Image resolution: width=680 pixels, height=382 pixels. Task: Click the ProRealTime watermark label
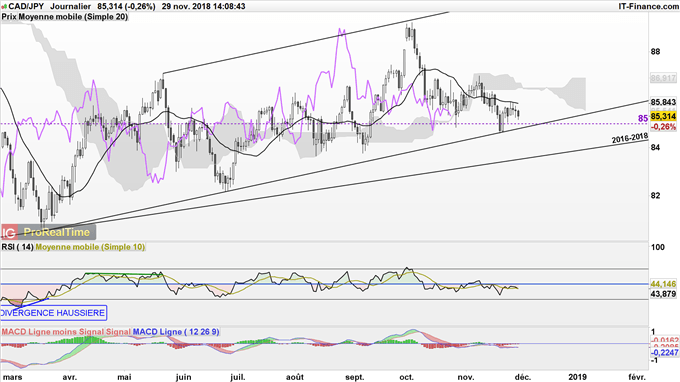[57, 232]
